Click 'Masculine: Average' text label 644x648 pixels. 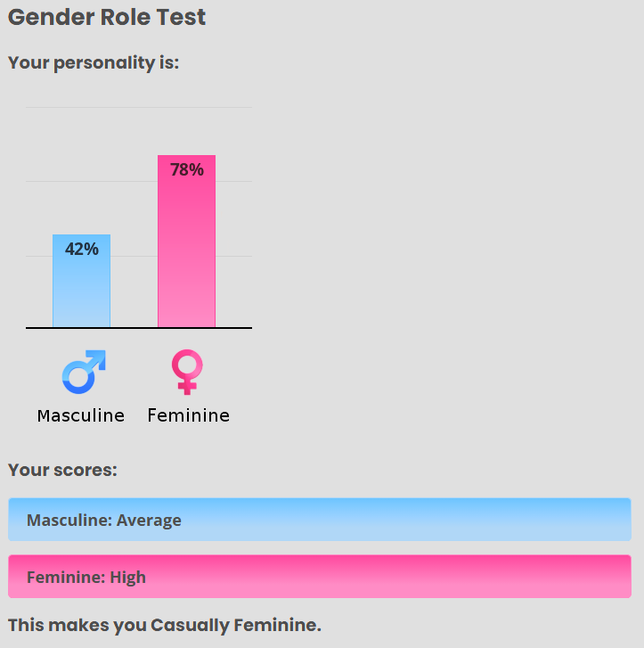pos(104,520)
